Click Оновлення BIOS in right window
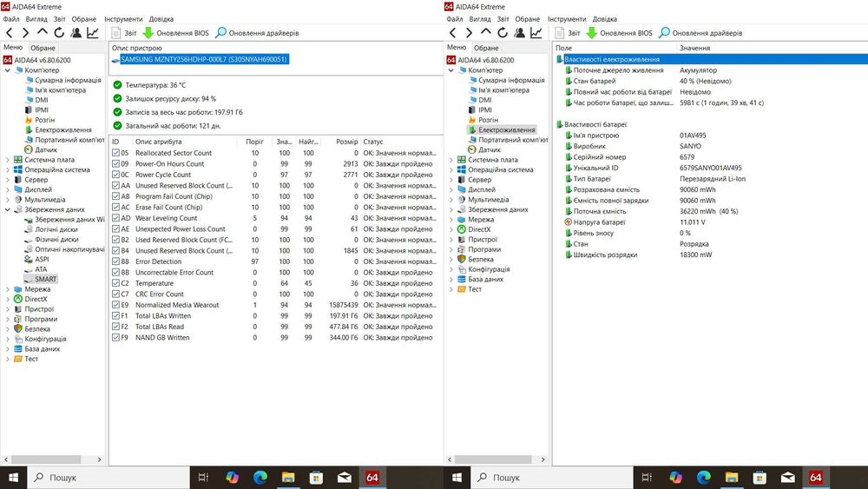Image resolution: width=868 pixels, height=489 pixels. tap(620, 33)
